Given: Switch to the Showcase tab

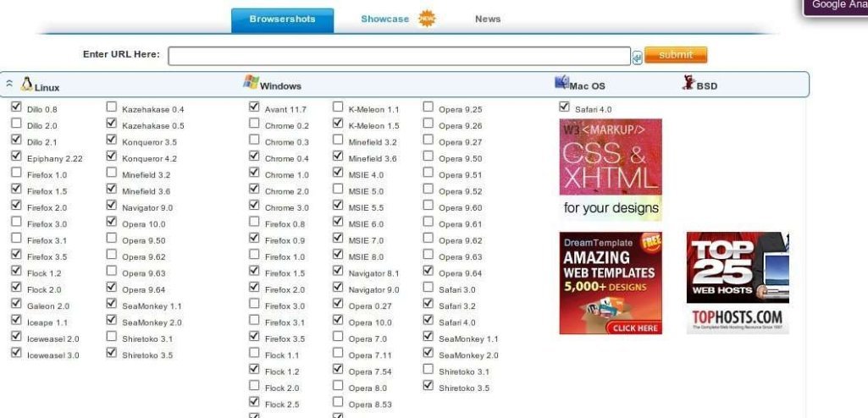Looking at the screenshot, I should tap(384, 19).
